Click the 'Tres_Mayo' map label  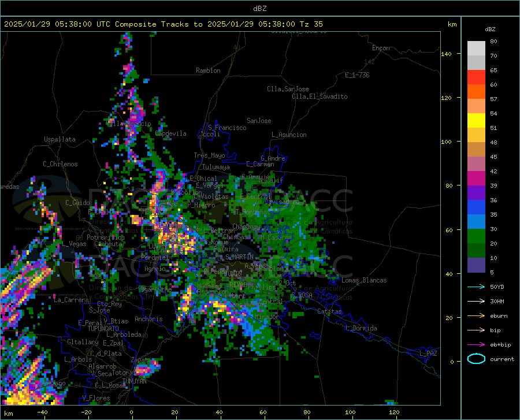pyautogui.click(x=209, y=155)
